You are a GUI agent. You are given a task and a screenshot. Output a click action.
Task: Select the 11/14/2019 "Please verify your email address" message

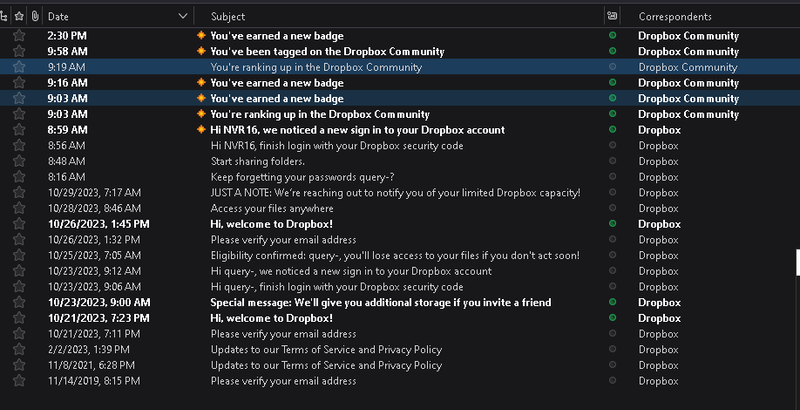[x=283, y=380]
